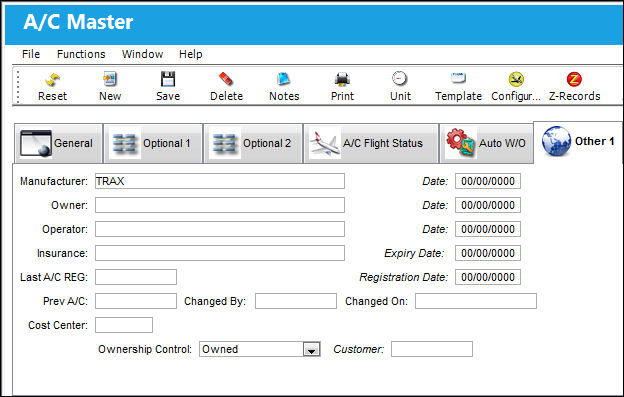This screenshot has width=624, height=397.
Task: Expand the Ownership Control dropdown arrow
Action: coord(312,350)
